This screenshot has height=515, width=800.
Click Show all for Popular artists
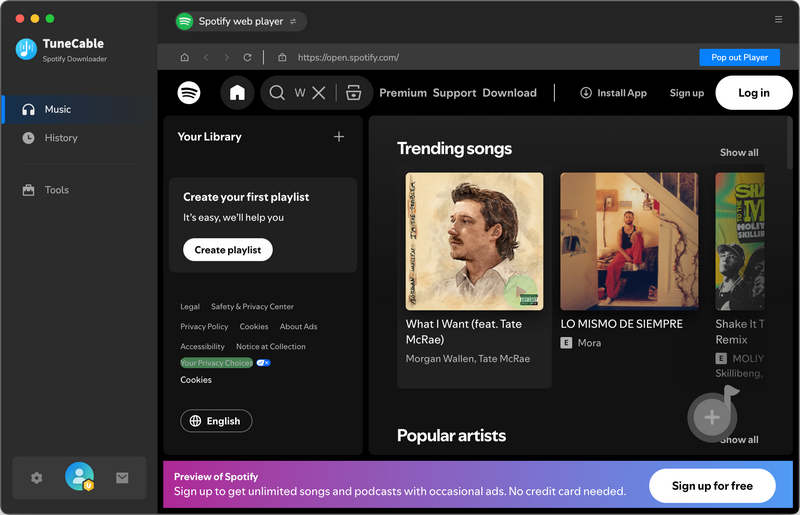(x=739, y=439)
